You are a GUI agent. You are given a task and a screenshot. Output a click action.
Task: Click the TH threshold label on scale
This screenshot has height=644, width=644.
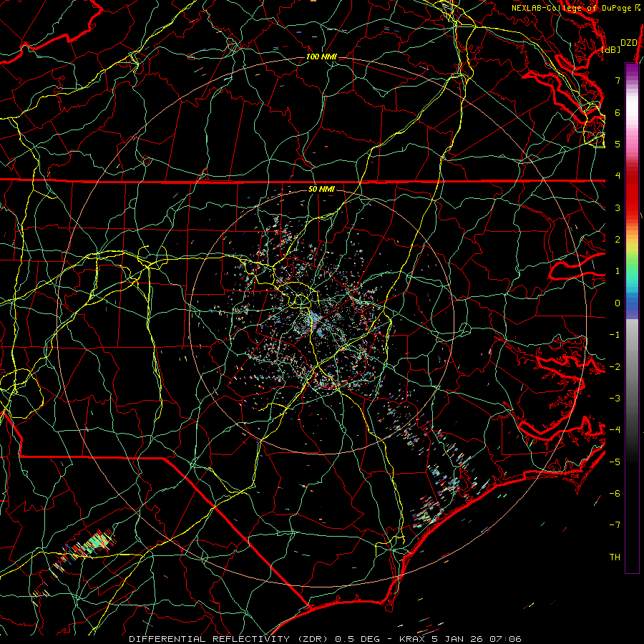point(615,557)
